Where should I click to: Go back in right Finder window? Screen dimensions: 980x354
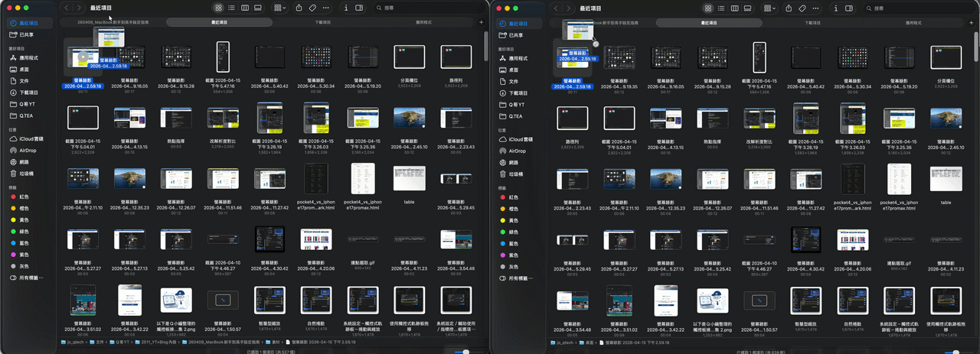[557, 8]
